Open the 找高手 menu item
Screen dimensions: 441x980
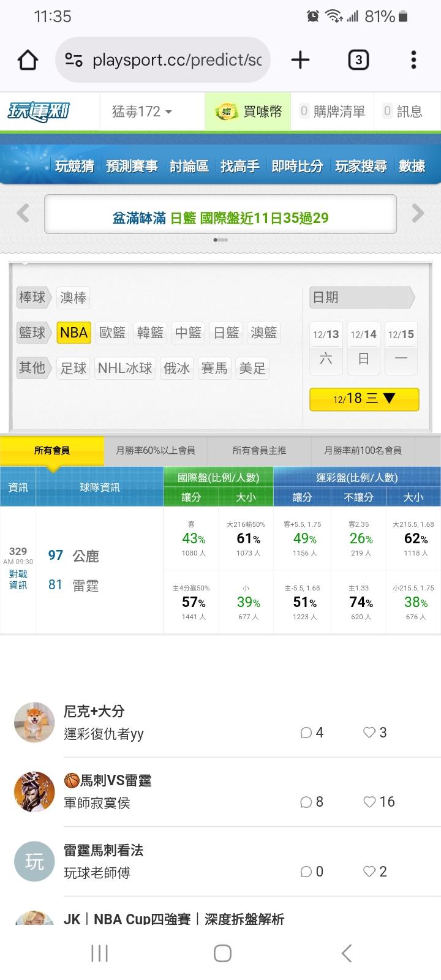[x=239, y=166]
